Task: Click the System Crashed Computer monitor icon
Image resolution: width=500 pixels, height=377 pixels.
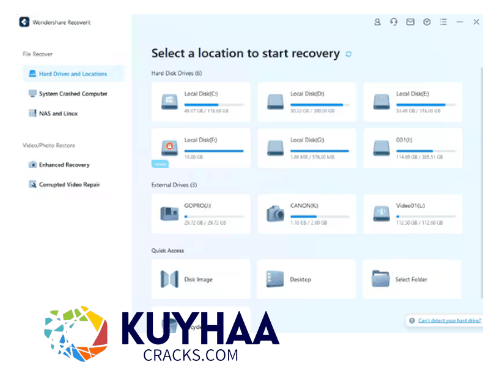Action: pyautogui.click(x=32, y=94)
